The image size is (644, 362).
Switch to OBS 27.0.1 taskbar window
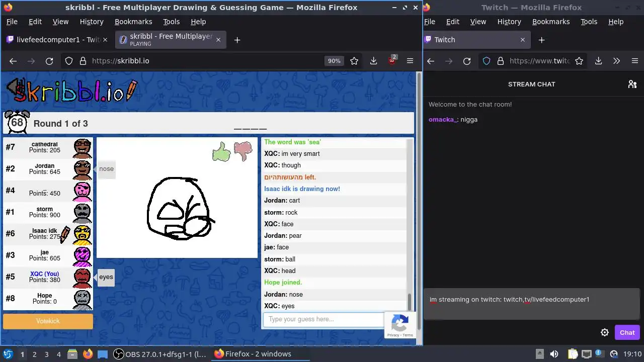point(160,354)
